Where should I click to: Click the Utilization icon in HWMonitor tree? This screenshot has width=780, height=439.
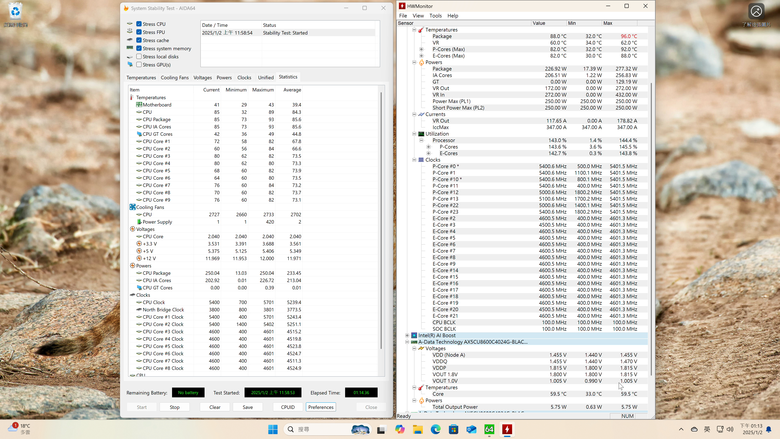[x=421, y=134]
